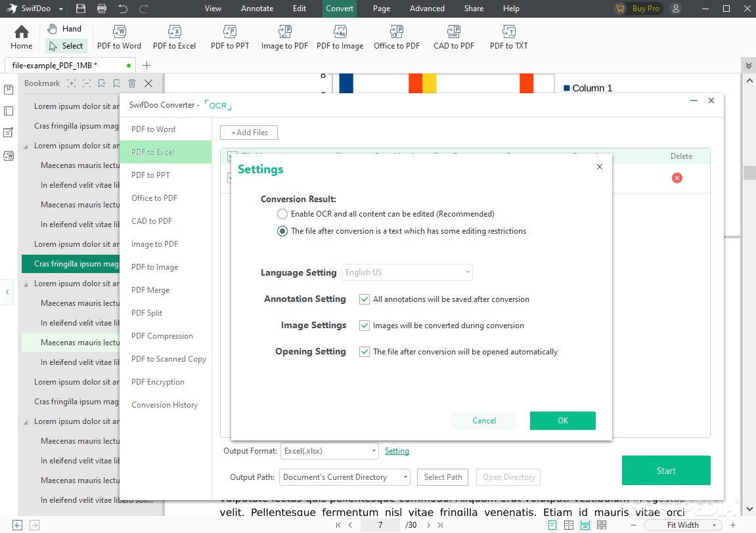
Task: Launch PDF to Word conversion tool
Action: pos(119,37)
